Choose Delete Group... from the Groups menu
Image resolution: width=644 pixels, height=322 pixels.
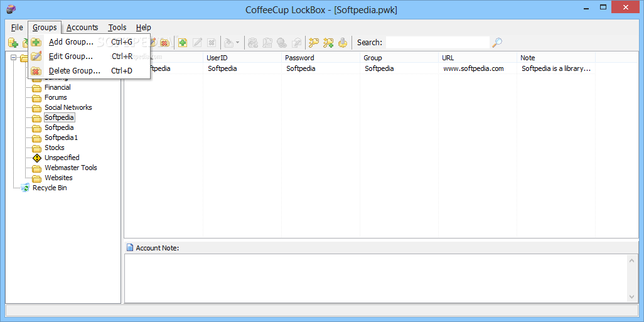tap(89, 71)
